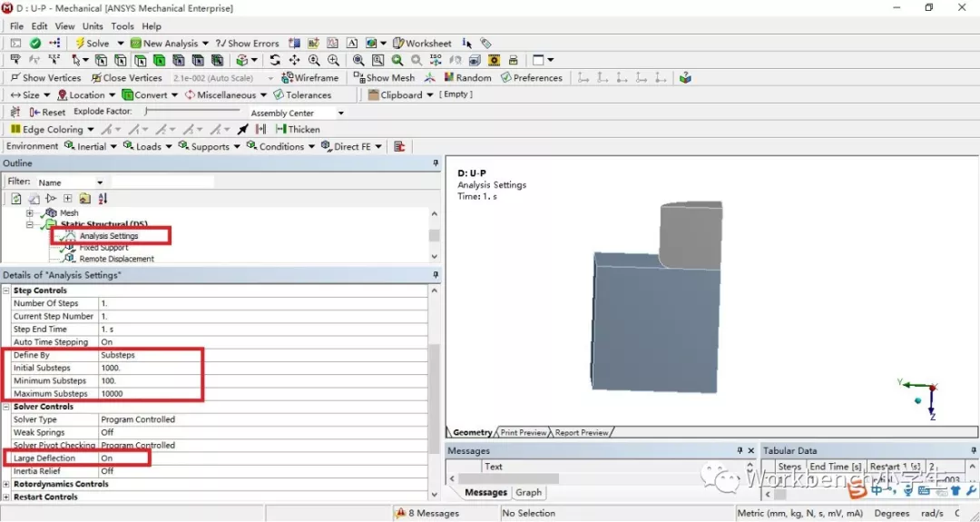Click the Explode Factor slider

pos(191,112)
